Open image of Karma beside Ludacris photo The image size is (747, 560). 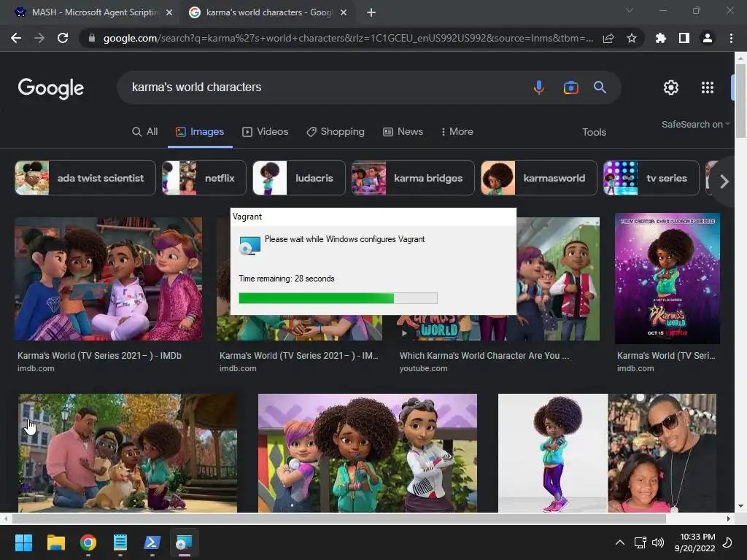coord(607,453)
